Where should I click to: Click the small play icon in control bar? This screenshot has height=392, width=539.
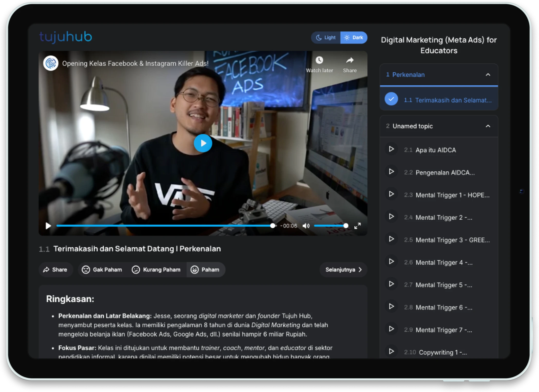48,226
